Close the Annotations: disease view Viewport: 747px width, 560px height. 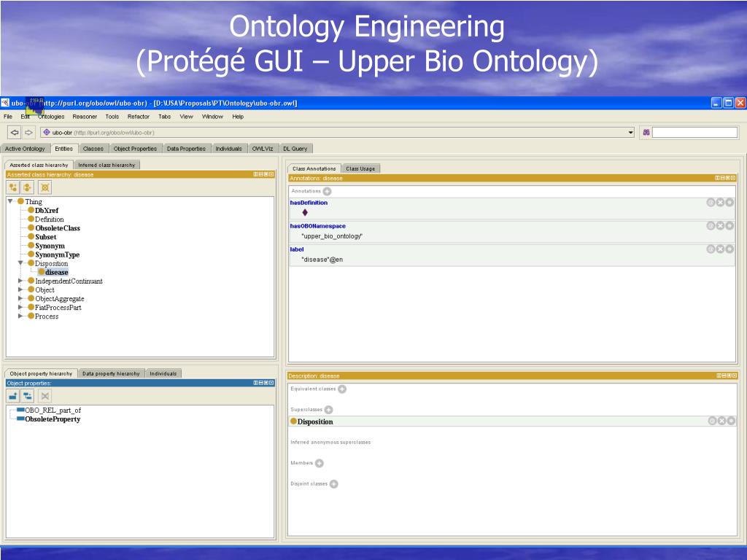pyautogui.click(x=733, y=178)
